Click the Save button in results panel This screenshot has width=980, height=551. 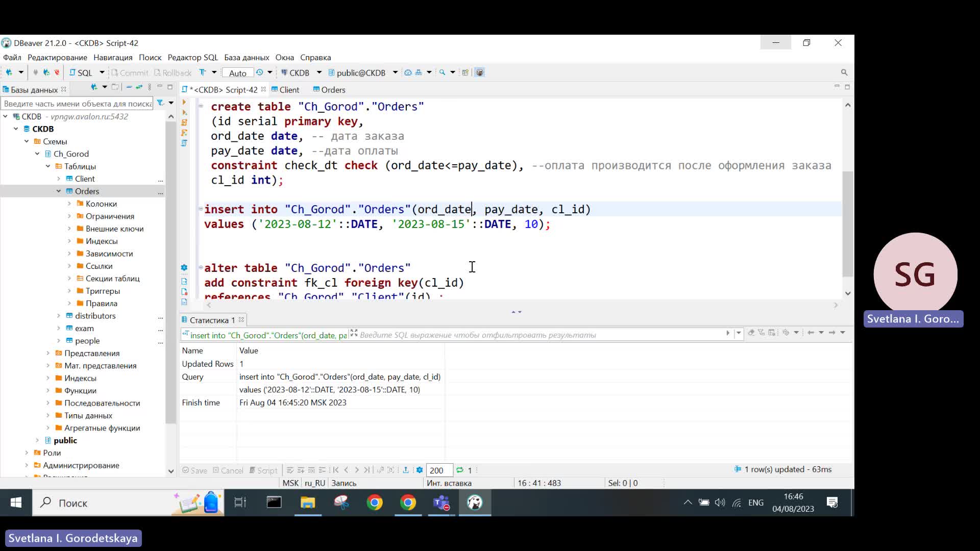(195, 470)
